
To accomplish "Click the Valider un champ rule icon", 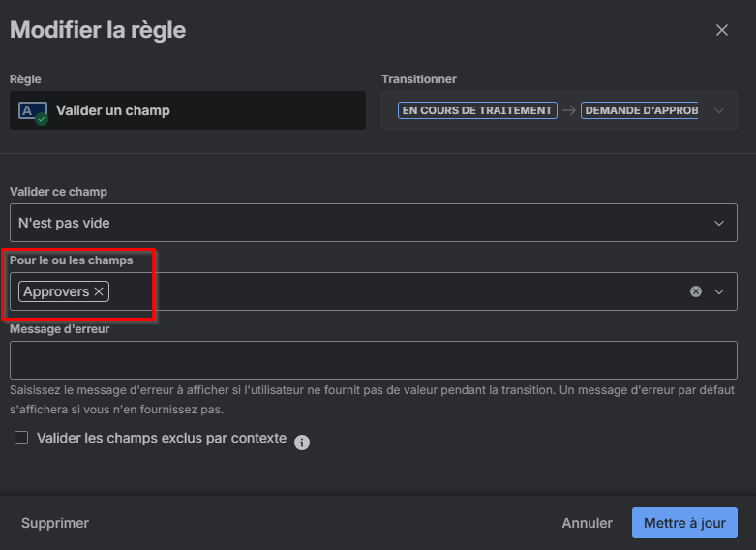I will pos(33,111).
